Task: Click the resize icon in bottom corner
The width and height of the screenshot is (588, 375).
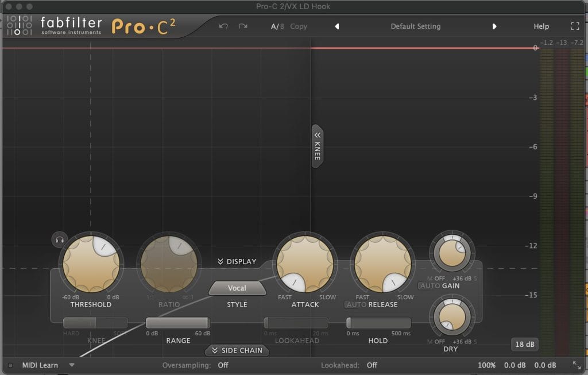Action: pos(577,365)
